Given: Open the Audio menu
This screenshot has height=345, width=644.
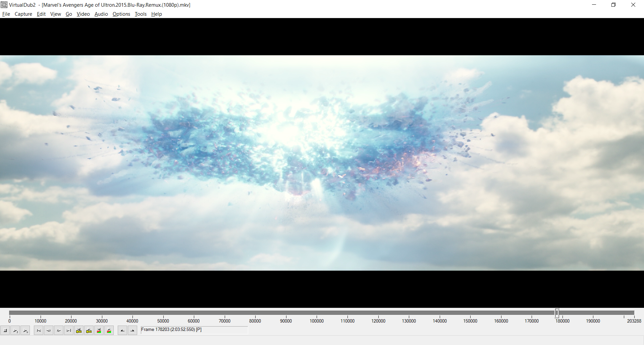Looking at the screenshot, I should tap(101, 14).
